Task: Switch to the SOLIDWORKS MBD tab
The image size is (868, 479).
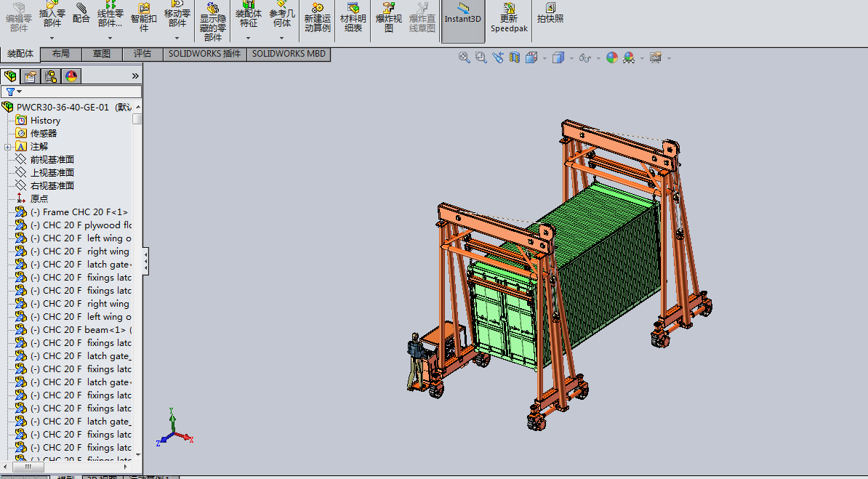Action: coord(289,54)
